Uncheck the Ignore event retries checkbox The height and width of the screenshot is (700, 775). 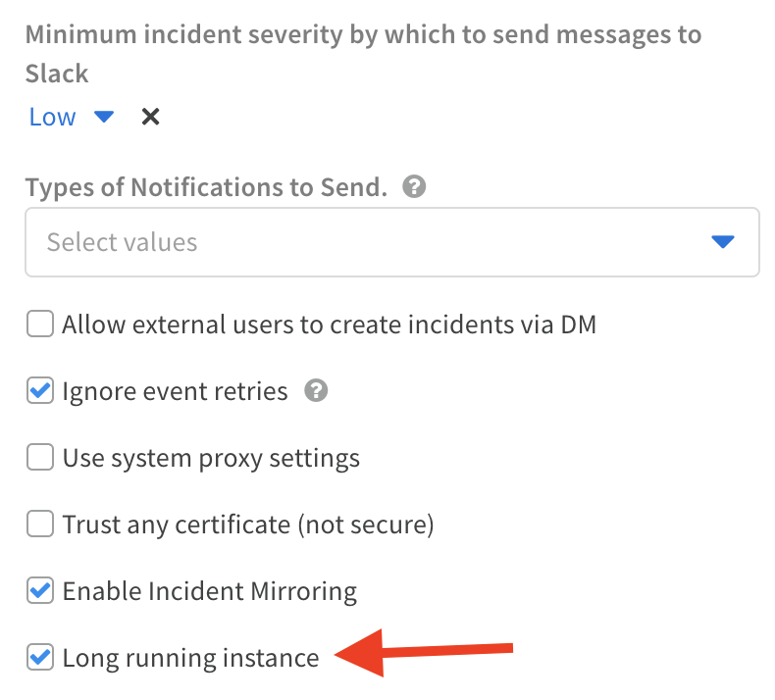click(x=40, y=392)
